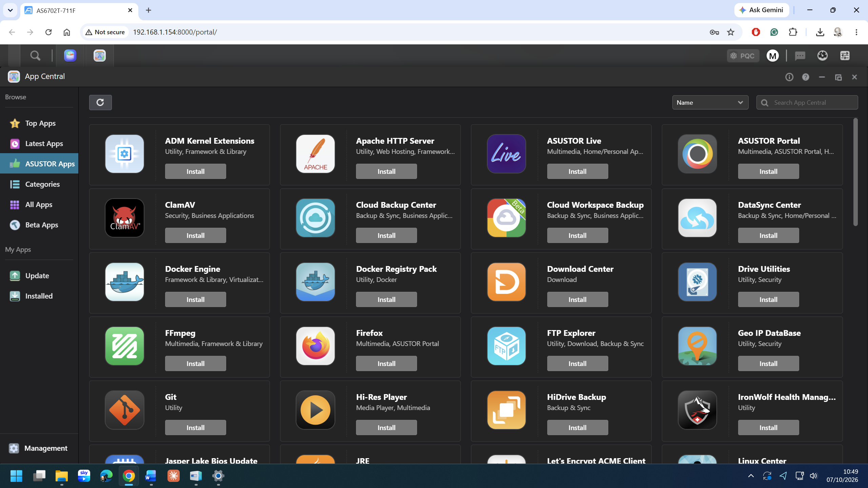Image resolution: width=868 pixels, height=488 pixels.
Task: Click the Windows volume speaker icon
Action: tap(813, 476)
